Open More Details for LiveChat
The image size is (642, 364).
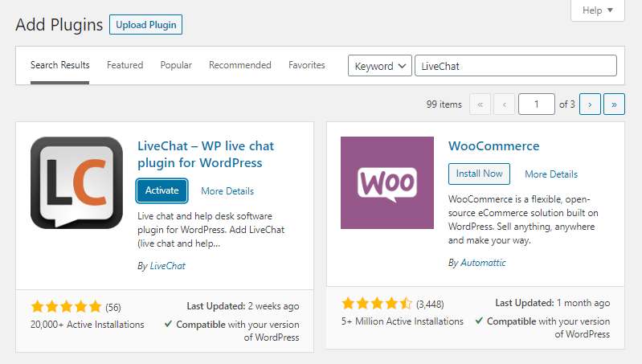click(227, 190)
